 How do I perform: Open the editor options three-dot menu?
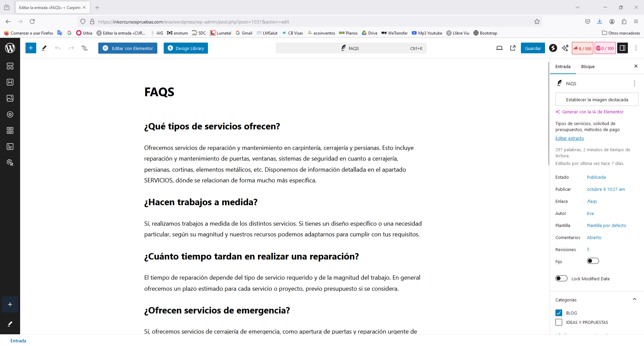636,48
